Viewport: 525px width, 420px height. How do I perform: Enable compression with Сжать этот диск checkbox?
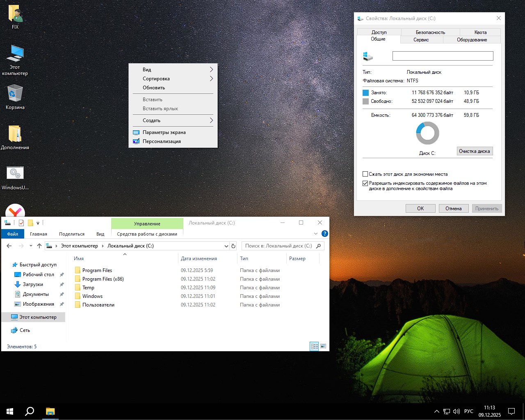365,174
